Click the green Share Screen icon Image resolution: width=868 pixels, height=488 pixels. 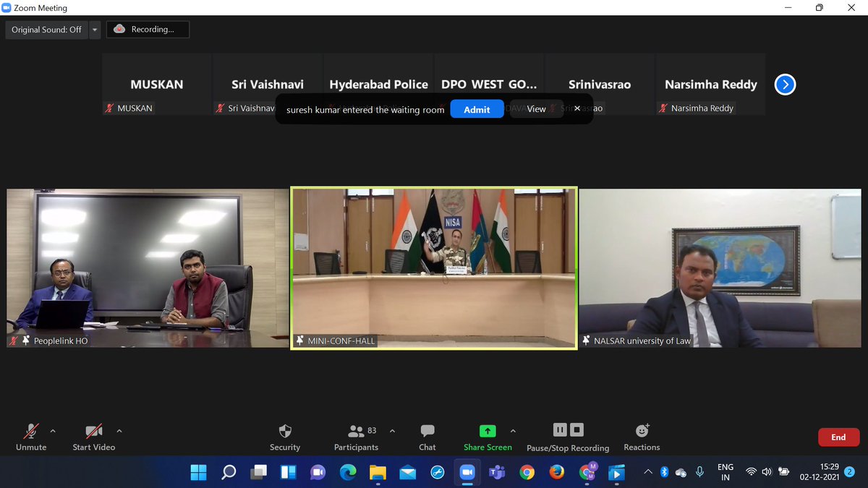pos(488,431)
